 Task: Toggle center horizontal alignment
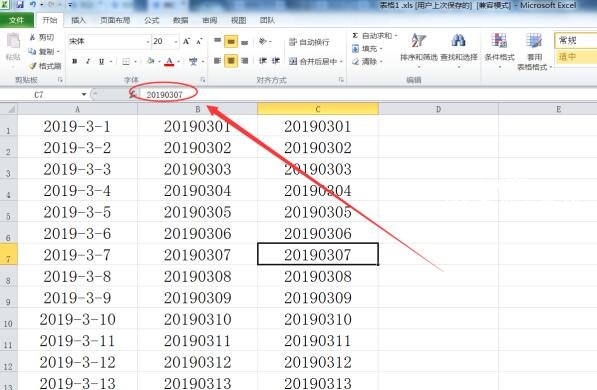[231, 61]
